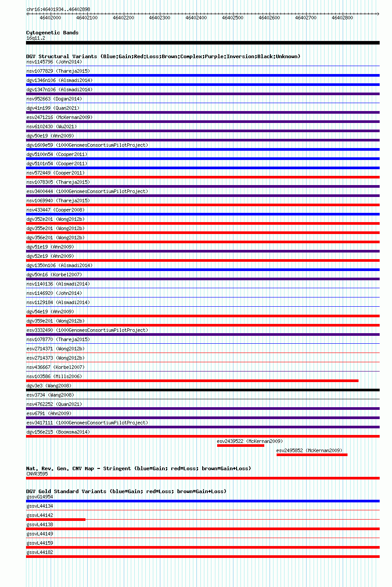Select nsv1078770 (Thareja2015) variant
This screenshot has height=587, width=392.
pyautogui.click(x=58, y=339)
